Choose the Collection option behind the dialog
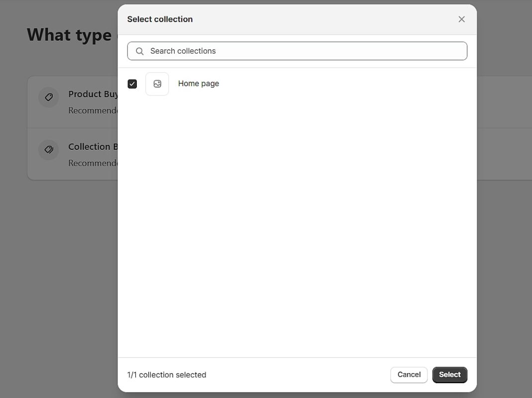 coord(73,154)
